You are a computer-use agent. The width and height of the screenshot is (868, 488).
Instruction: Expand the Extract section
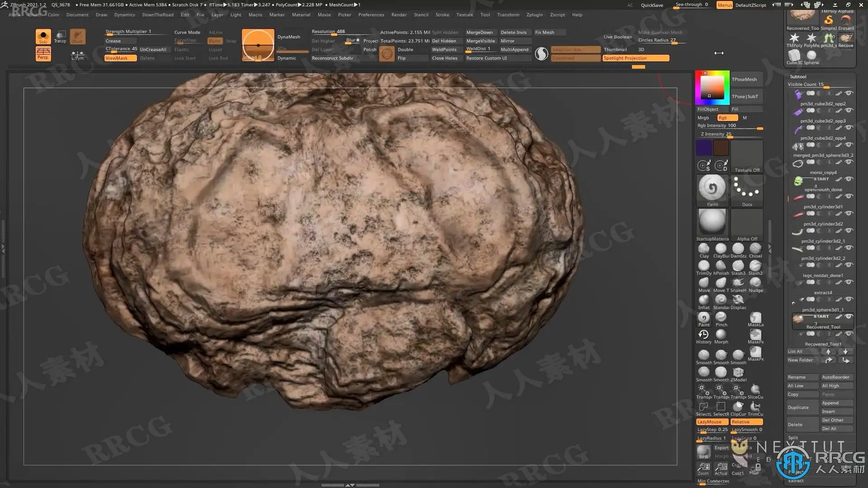click(x=796, y=480)
